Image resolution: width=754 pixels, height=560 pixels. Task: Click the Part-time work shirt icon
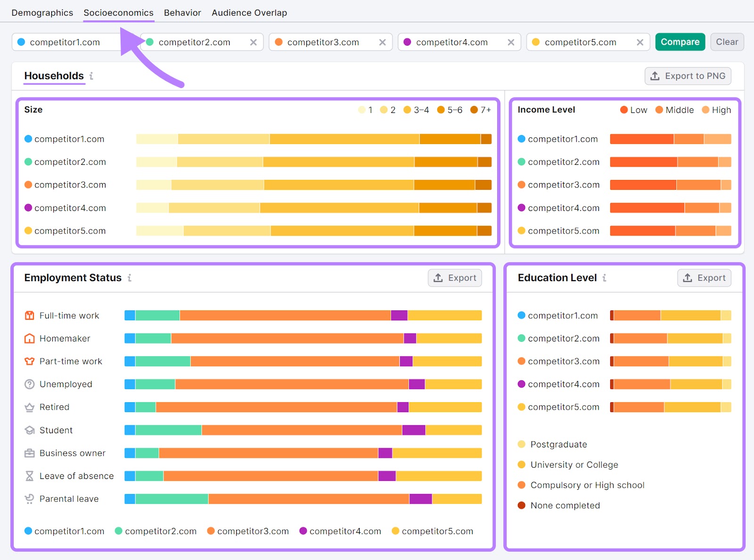click(29, 361)
